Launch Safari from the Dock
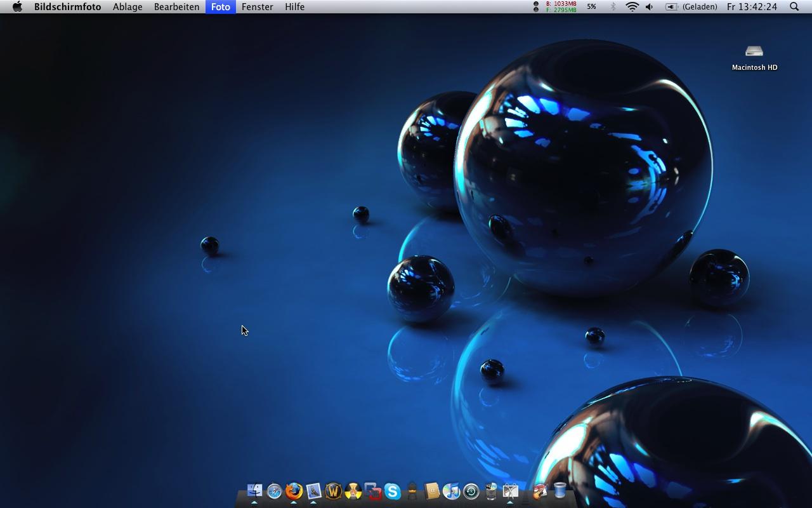This screenshot has height=508, width=812. (274, 491)
